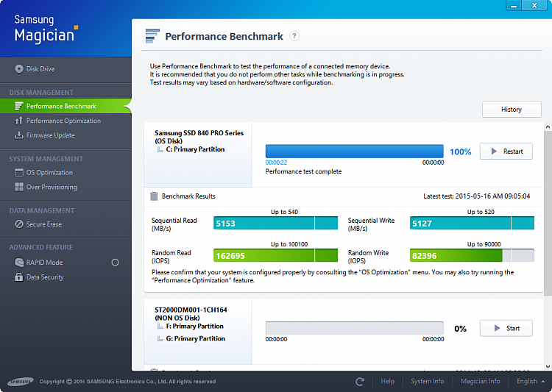Image resolution: width=552 pixels, height=392 pixels.
Task: Click the Performance Benchmark sidebar icon
Action: [x=19, y=106]
